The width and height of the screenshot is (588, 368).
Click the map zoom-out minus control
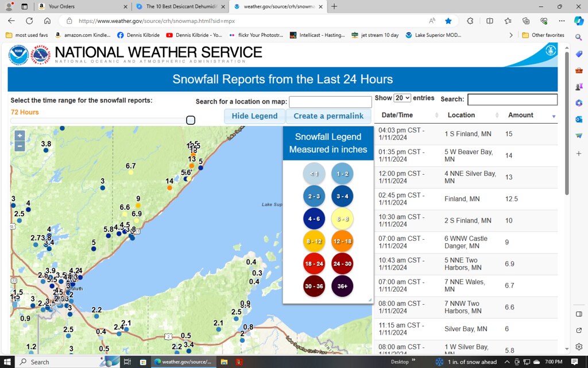[x=20, y=145]
